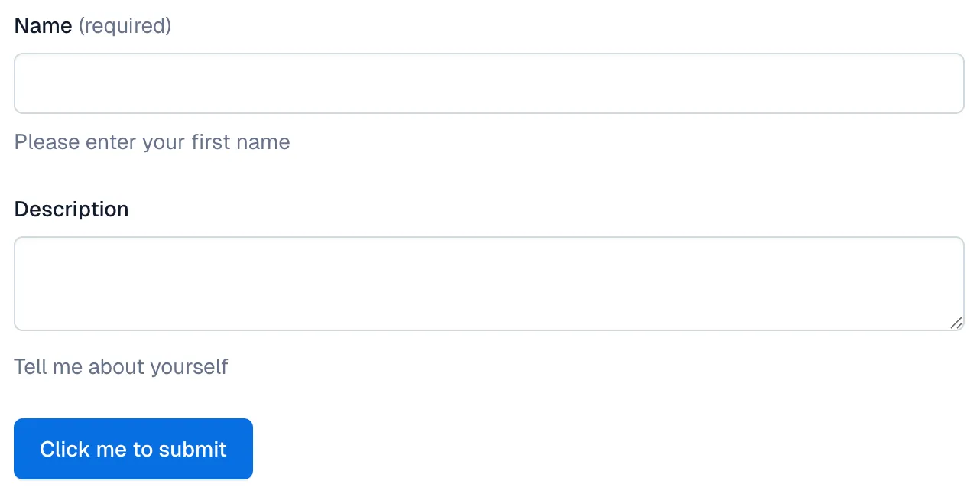The width and height of the screenshot is (980, 494).
Task: Click the gray "(required)" text beside Name
Action: (125, 26)
